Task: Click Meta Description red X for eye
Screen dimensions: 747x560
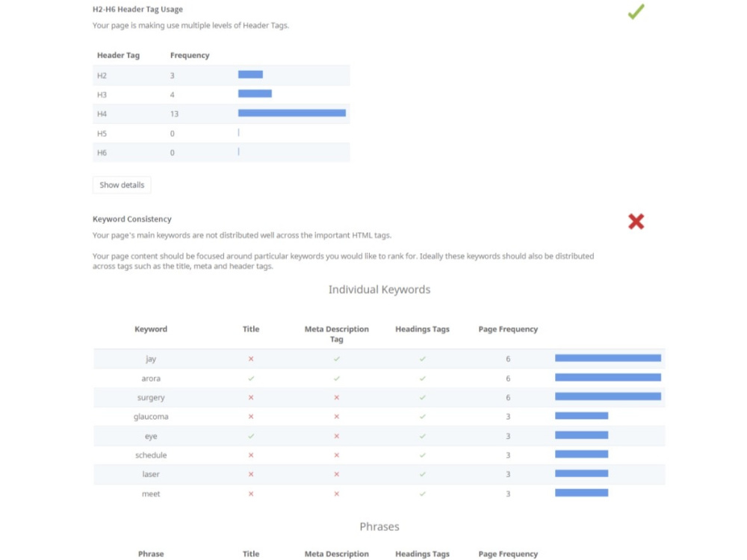Action: 337,436
